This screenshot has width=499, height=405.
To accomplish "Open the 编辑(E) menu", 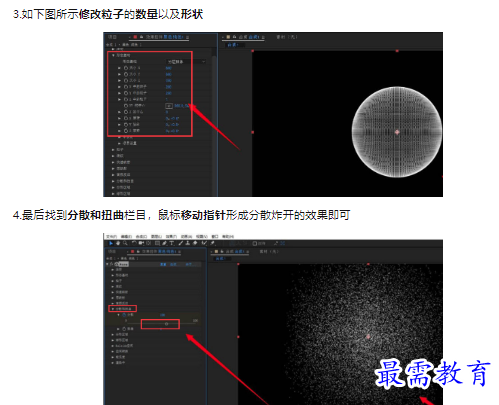I will click(x=126, y=236).
